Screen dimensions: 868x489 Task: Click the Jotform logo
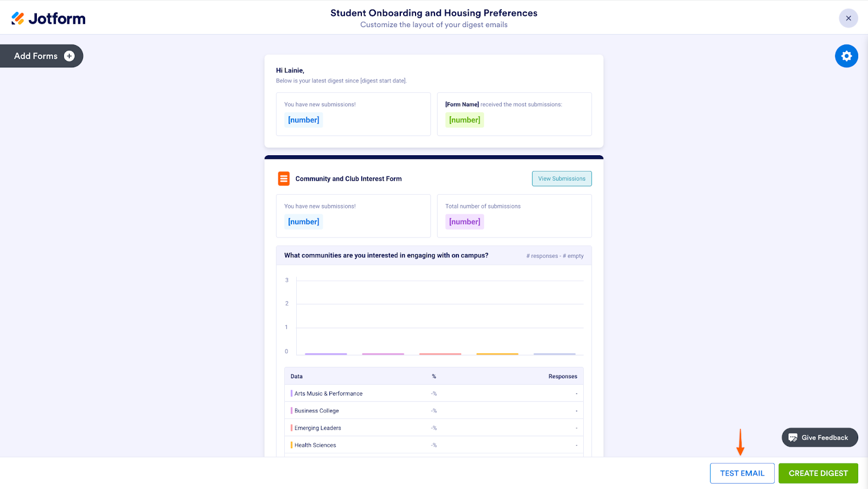pyautogui.click(x=48, y=18)
